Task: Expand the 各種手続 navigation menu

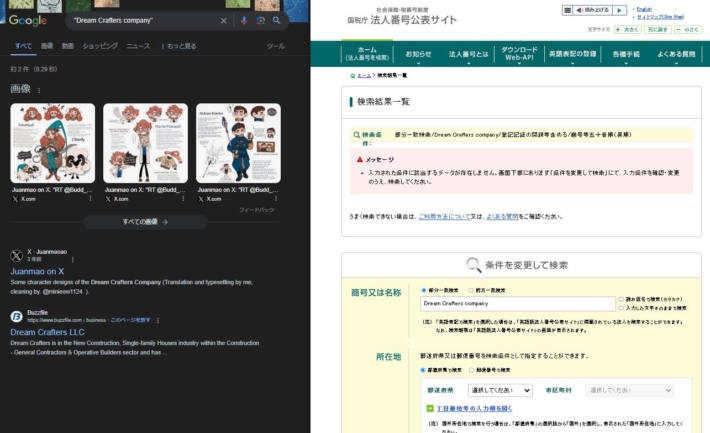Action: 626,54
